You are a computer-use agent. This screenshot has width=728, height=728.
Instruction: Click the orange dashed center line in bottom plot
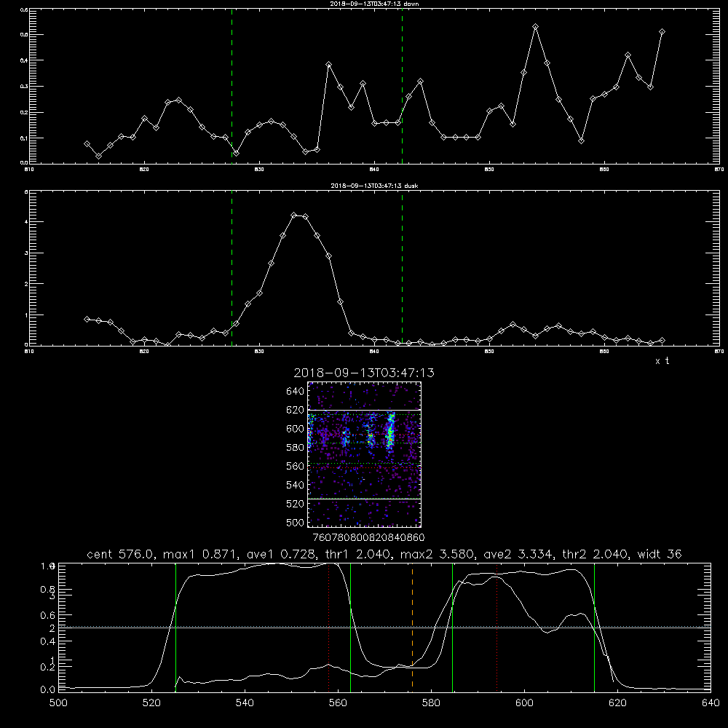(x=412, y=628)
